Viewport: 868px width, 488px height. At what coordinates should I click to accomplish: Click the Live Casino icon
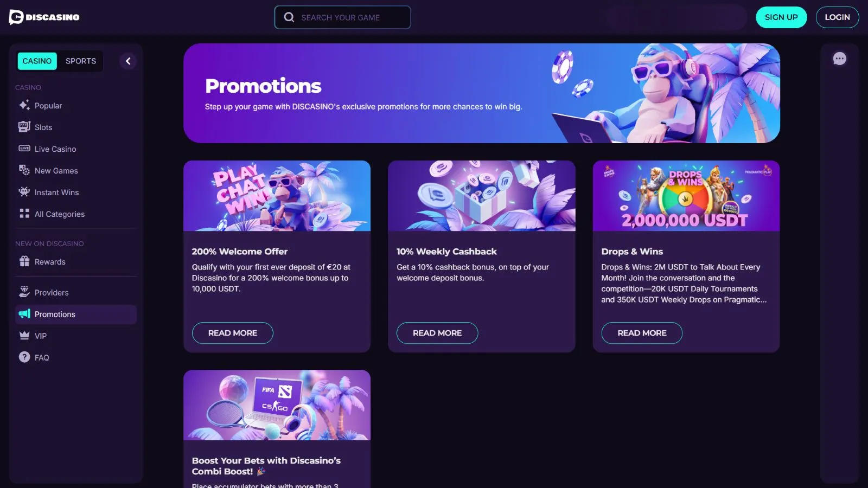24,149
